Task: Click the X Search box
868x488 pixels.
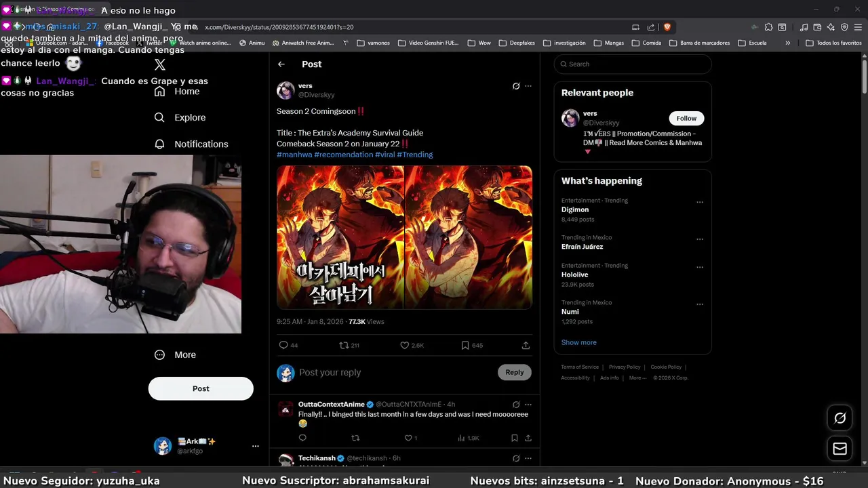Action: click(x=633, y=64)
